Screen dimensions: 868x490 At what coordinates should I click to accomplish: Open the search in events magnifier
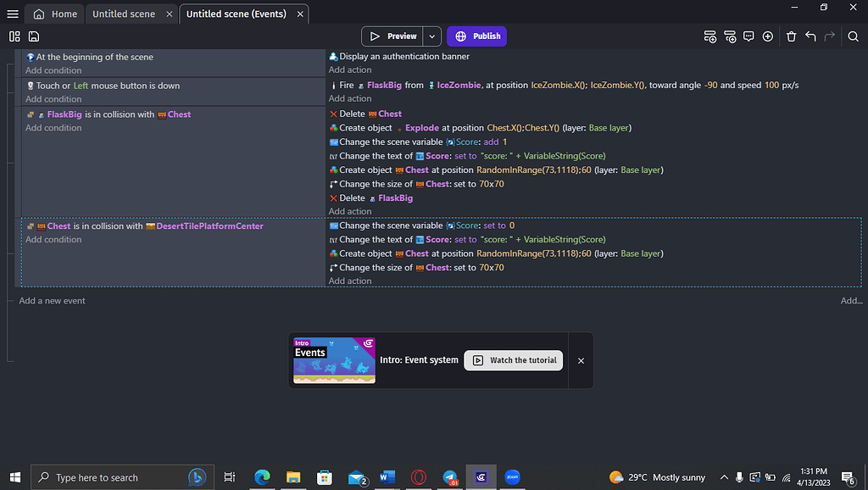point(853,36)
